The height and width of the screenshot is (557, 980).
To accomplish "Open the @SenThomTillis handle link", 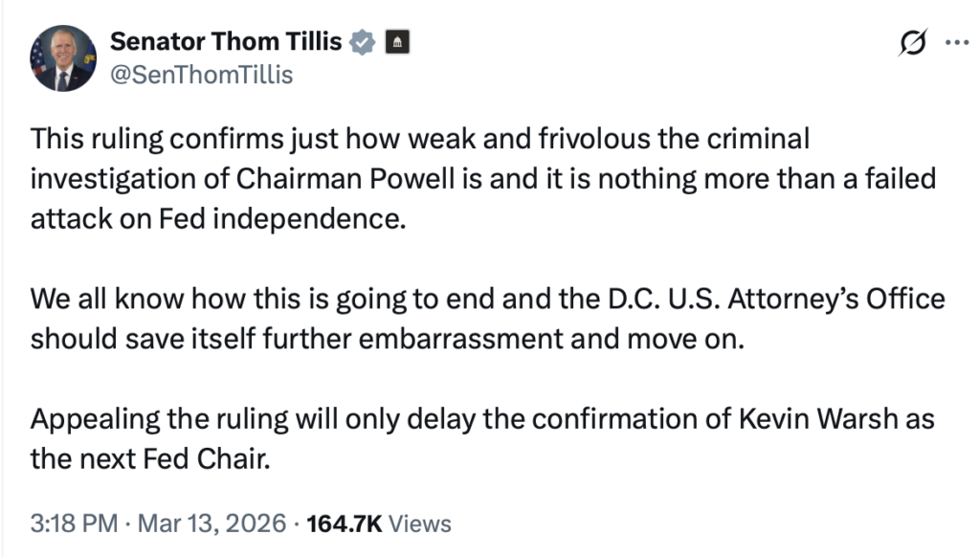I will pyautogui.click(x=202, y=74).
